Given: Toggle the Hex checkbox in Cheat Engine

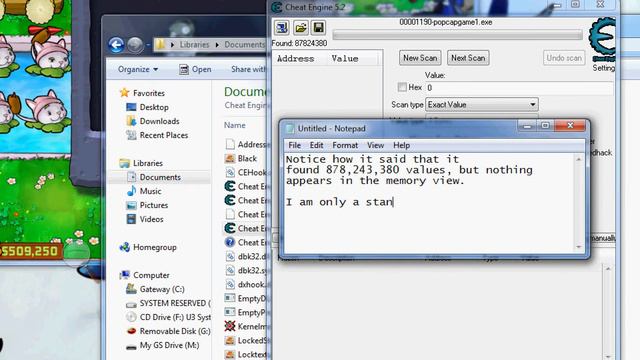Looking at the screenshot, I should (x=402, y=87).
